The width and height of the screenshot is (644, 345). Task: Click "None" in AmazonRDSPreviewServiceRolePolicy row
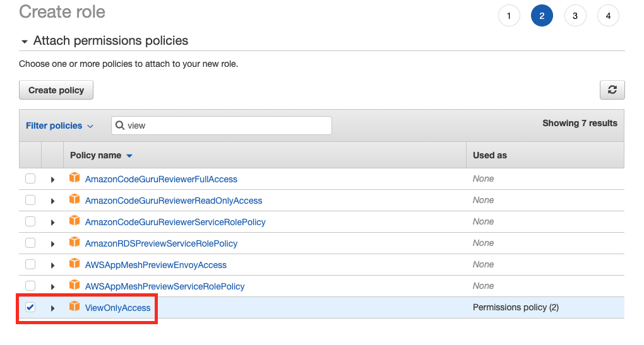(x=483, y=243)
